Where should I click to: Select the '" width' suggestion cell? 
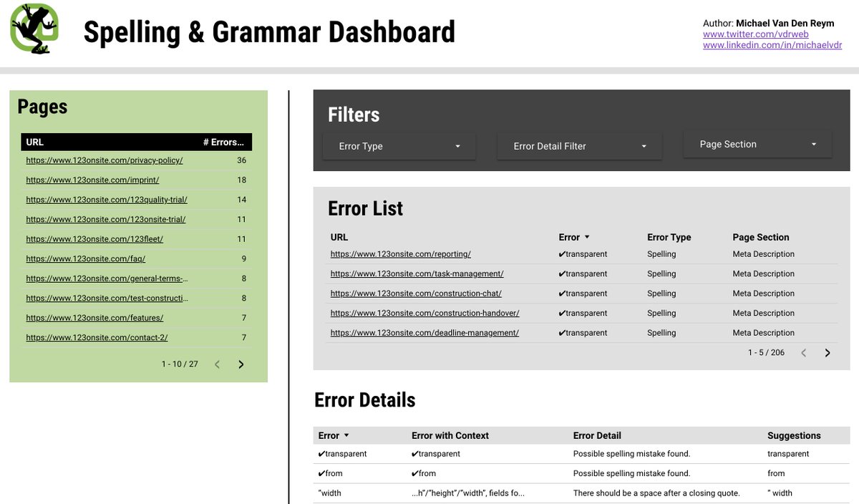coord(780,493)
